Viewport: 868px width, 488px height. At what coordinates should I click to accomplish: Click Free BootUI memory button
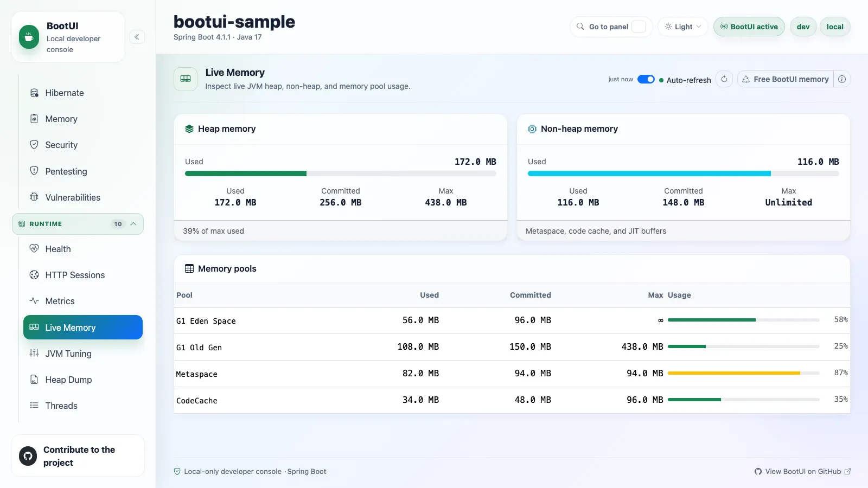click(x=786, y=79)
